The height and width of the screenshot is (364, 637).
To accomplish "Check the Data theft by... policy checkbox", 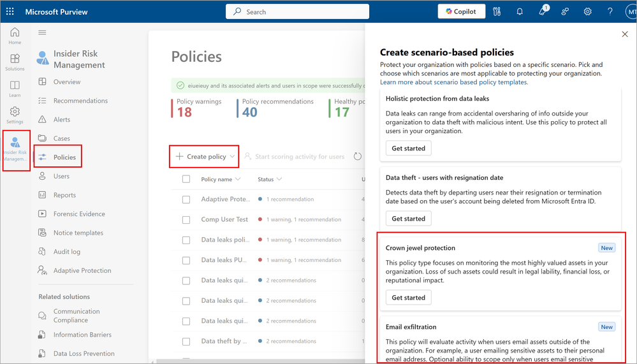I will click(186, 342).
